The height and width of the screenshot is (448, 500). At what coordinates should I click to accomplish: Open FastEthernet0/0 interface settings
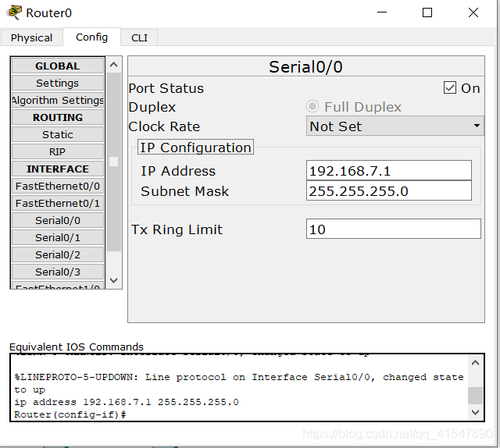pyautogui.click(x=58, y=187)
